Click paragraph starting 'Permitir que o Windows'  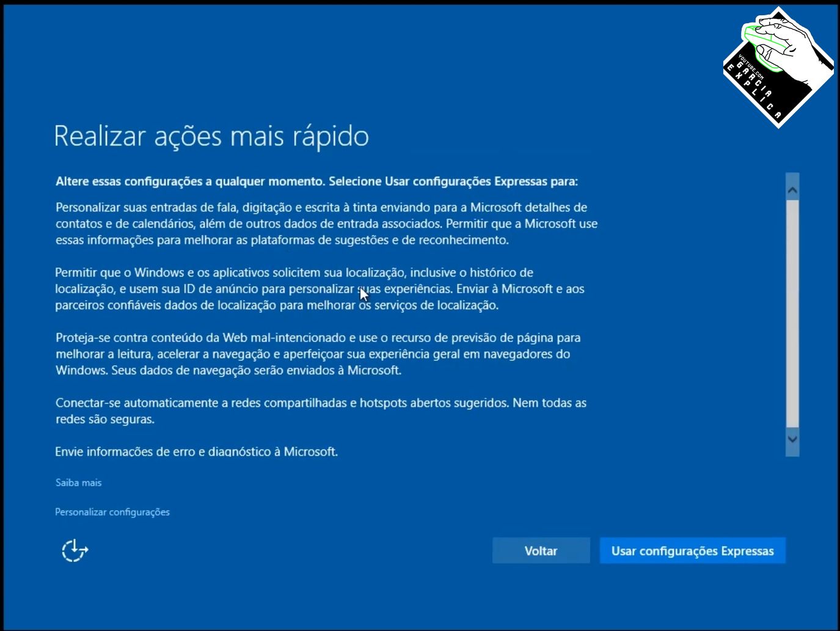tap(320, 288)
